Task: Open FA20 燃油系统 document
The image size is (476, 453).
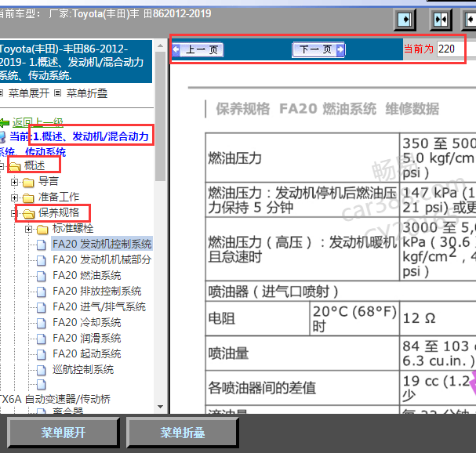Action: point(87,276)
